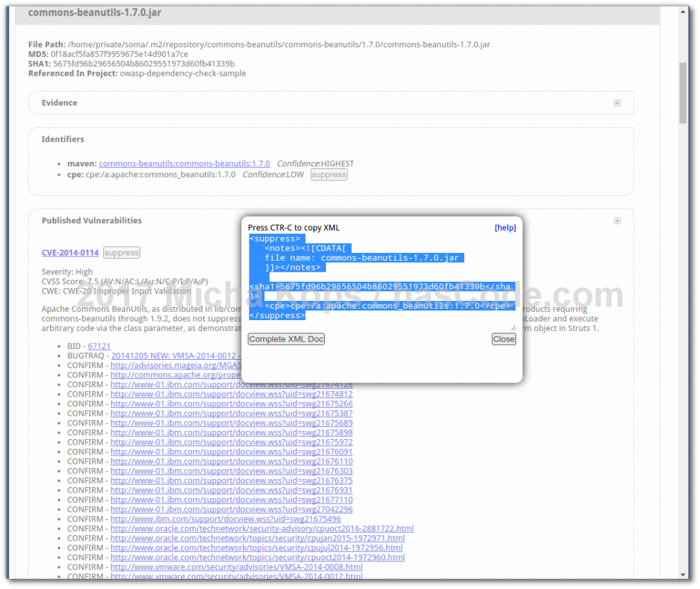This screenshot has height=589, width=700.
Task: Close the XML suppression popup
Action: click(504, 339)
